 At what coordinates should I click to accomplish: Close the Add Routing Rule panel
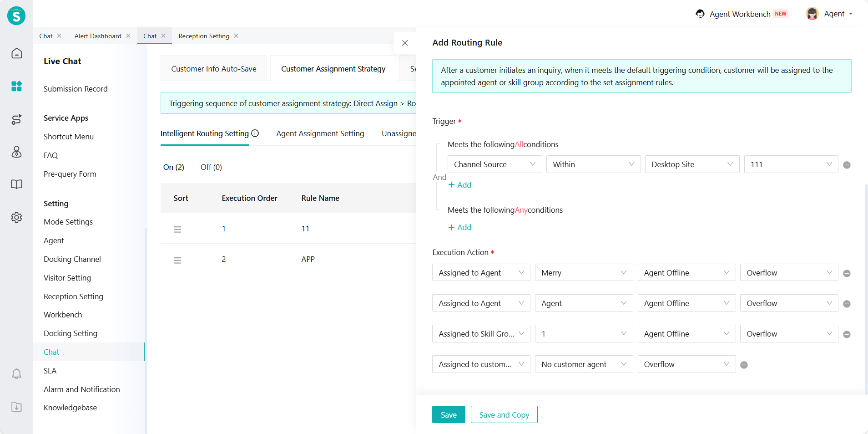(x=405, y=43)
